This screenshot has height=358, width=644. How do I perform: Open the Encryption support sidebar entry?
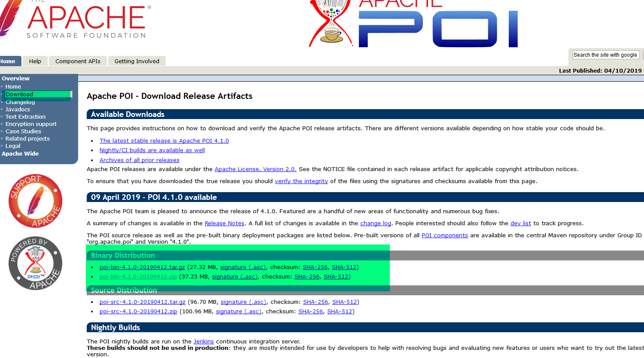tap(31, 124)
